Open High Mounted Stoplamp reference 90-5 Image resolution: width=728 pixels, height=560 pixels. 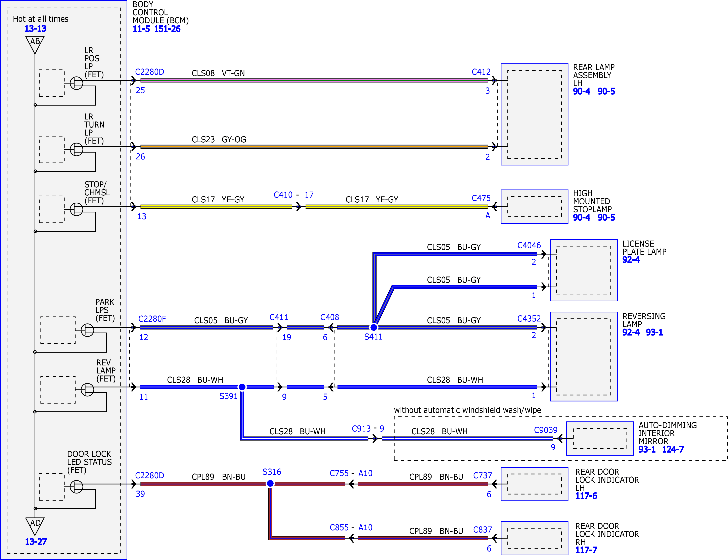point(606,217)
